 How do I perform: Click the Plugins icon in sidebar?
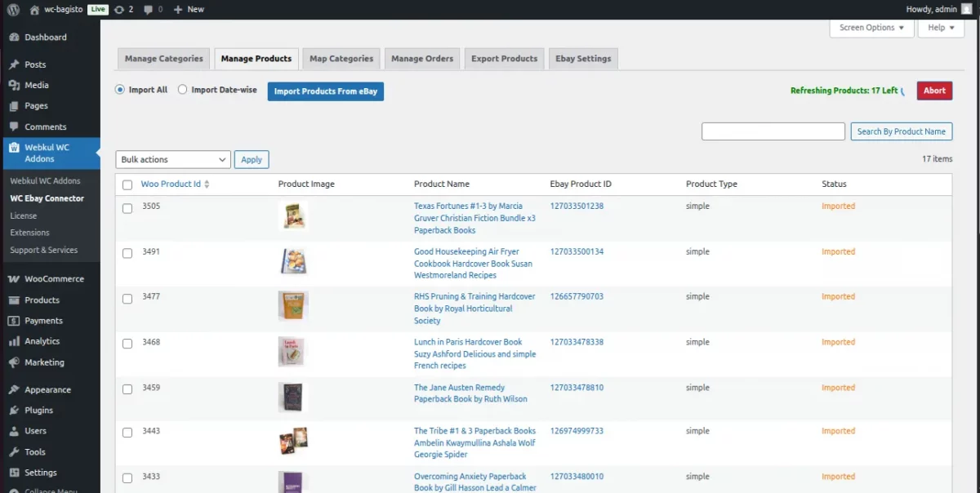click(14, 411)
